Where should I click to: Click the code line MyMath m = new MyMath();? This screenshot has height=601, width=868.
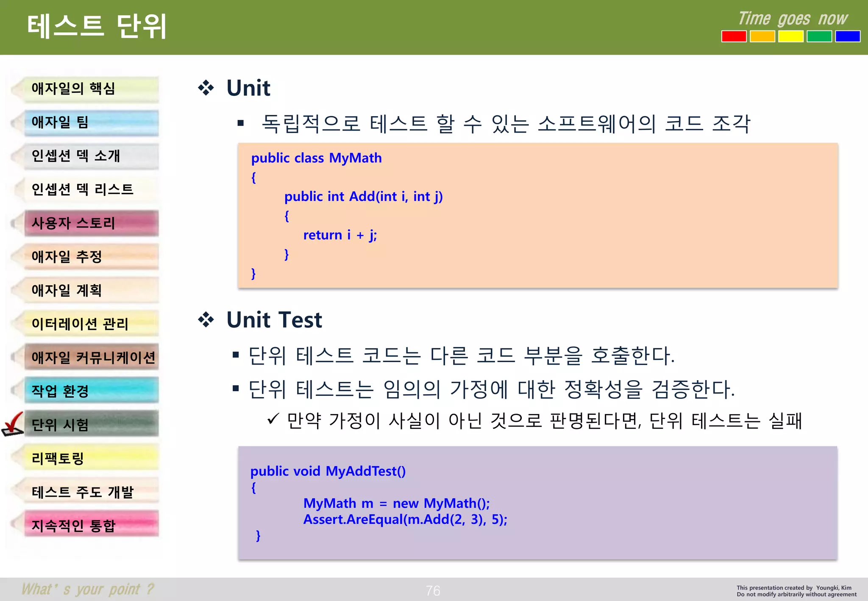pyautogui.click(x=397, y=504)
